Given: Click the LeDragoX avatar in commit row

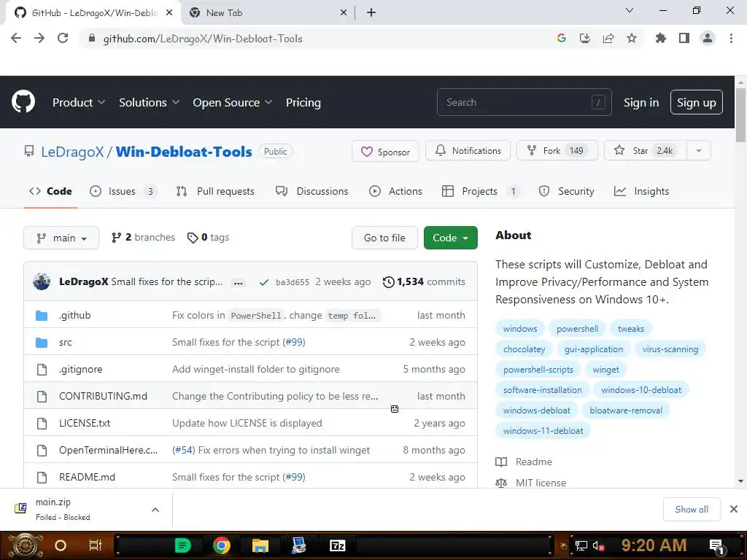Looking at the screenshot, I should pyautogui.click(x=42, y=281).
